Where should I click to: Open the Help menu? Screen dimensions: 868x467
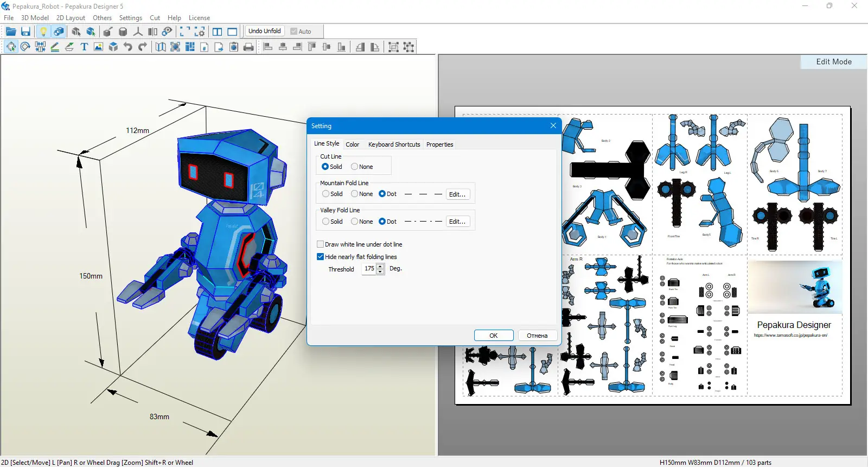174,18
